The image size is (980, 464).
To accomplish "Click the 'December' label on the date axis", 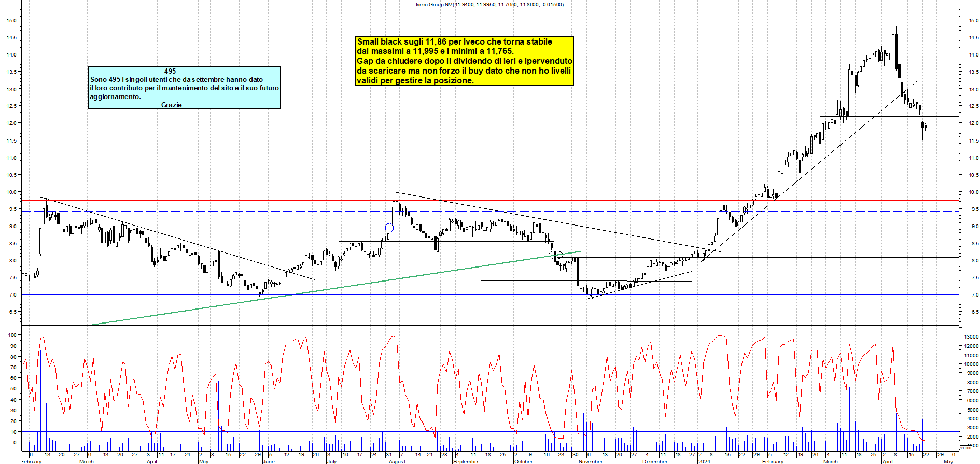I will (655, 461).
